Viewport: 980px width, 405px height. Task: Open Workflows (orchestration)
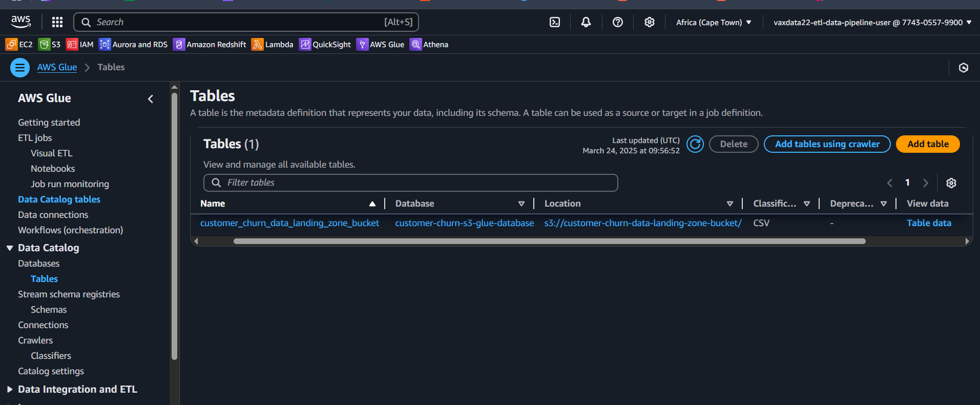(x=71, y=230)
